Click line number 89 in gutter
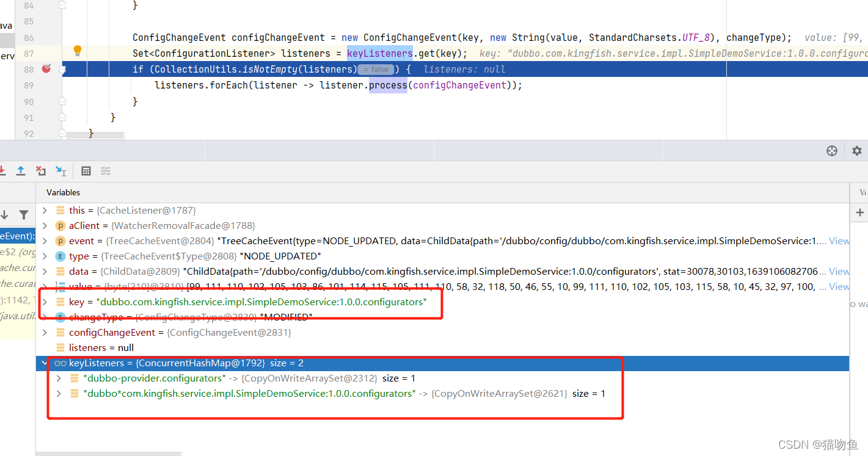 29,85
